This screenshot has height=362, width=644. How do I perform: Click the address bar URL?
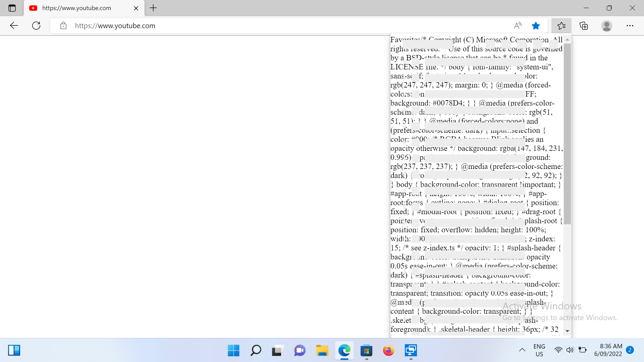coord(115,26)
